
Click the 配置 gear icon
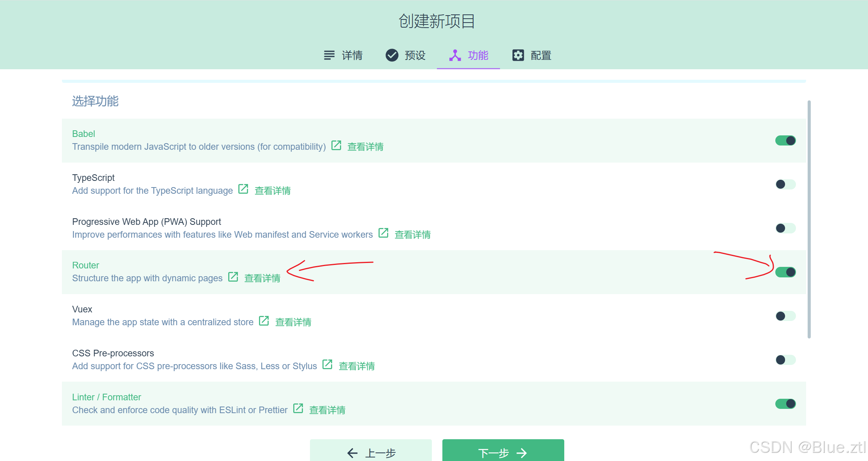[x=518, y=55]
